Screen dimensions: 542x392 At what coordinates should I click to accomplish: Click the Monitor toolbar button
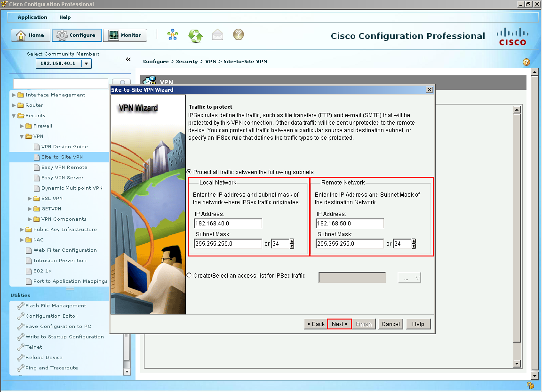pos(125,35)
